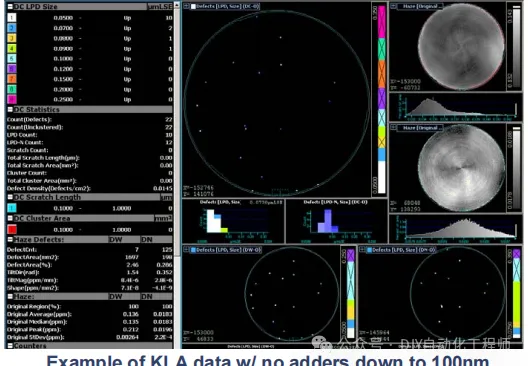
Task: Select the blue 0.0700 bin swatch
Action: (11, 28)
